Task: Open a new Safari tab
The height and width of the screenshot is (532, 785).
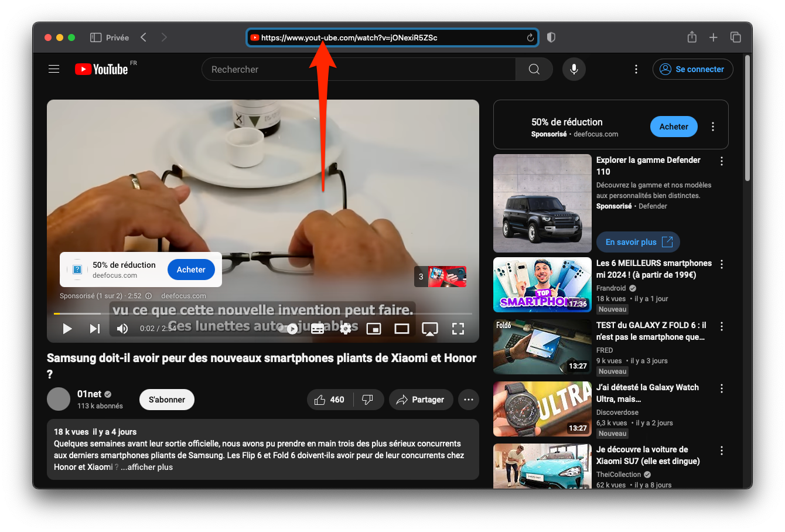Action: tap(713, 37)
